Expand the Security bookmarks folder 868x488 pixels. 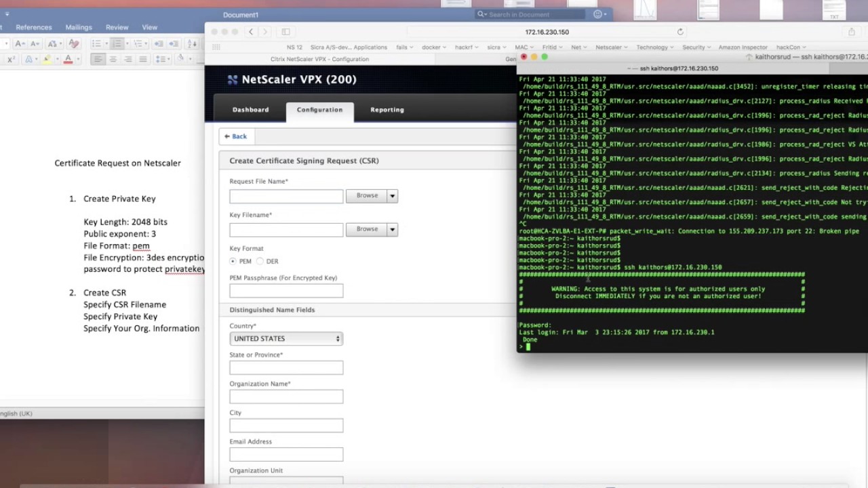(696, 47)
